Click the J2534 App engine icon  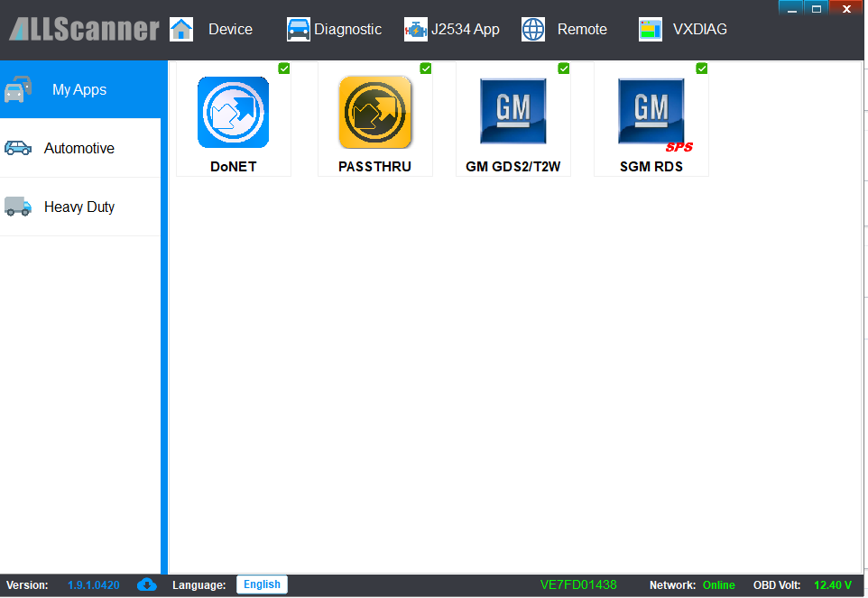tap(416, 30)
